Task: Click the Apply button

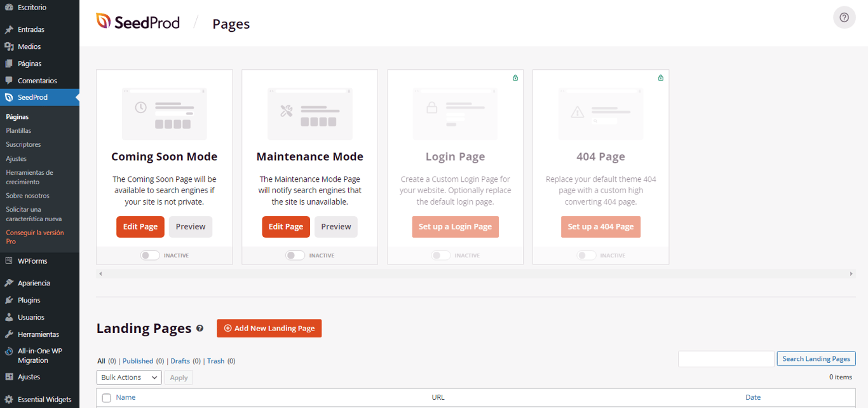Action: tap(179, 377)
